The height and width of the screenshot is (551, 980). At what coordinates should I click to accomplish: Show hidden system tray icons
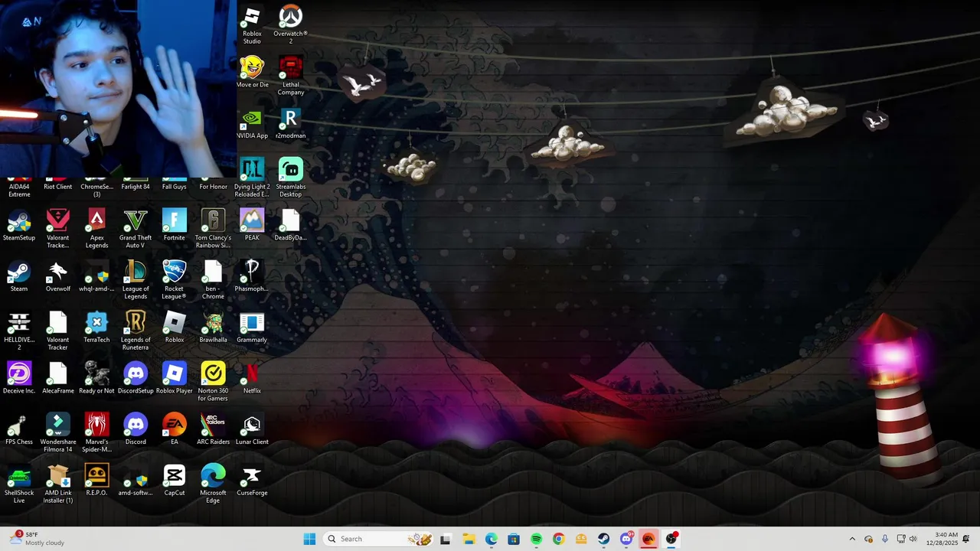pyautogui.click(x=852, y=539)
